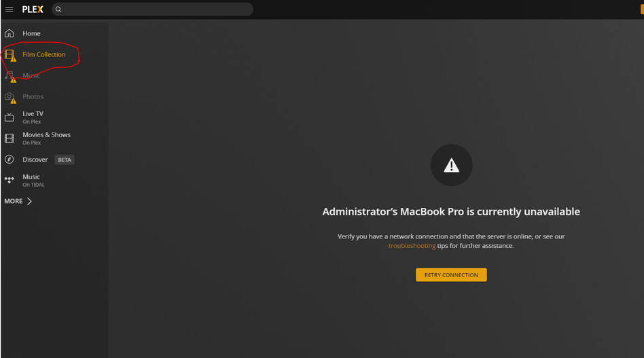
Task: Click the Music library note icon
Action: [x=10, y=76]
